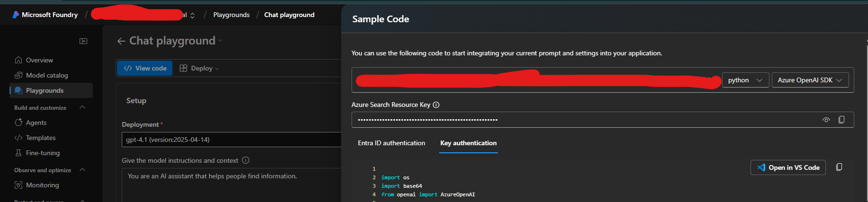Click the Fine-tuning flask icon
The width and height of the screenshot is (868, 202).
point(18,153)
